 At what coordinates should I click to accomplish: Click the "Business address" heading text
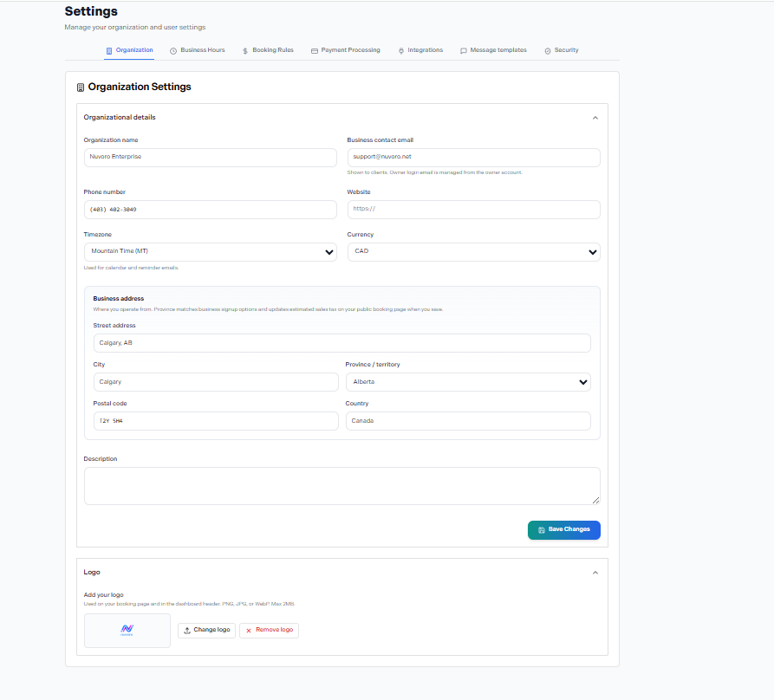coord(119,298)
